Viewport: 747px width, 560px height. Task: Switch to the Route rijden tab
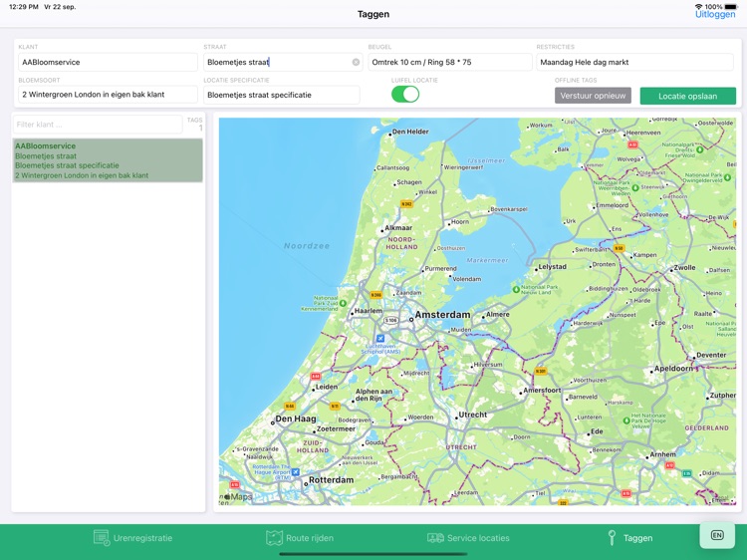(300, 538)
